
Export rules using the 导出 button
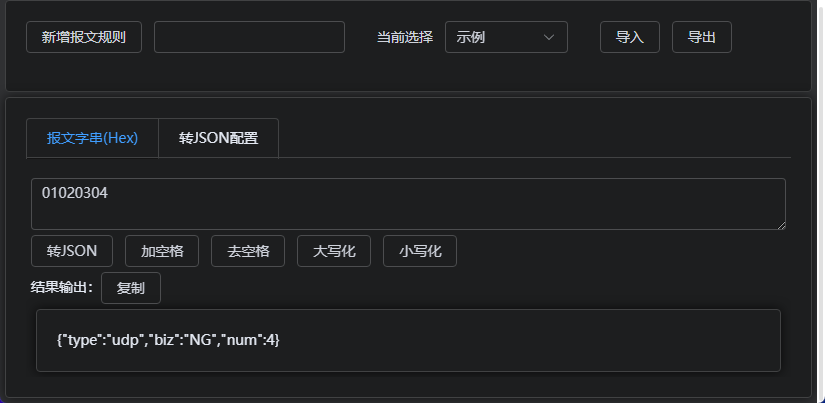[x=702, y=37]
